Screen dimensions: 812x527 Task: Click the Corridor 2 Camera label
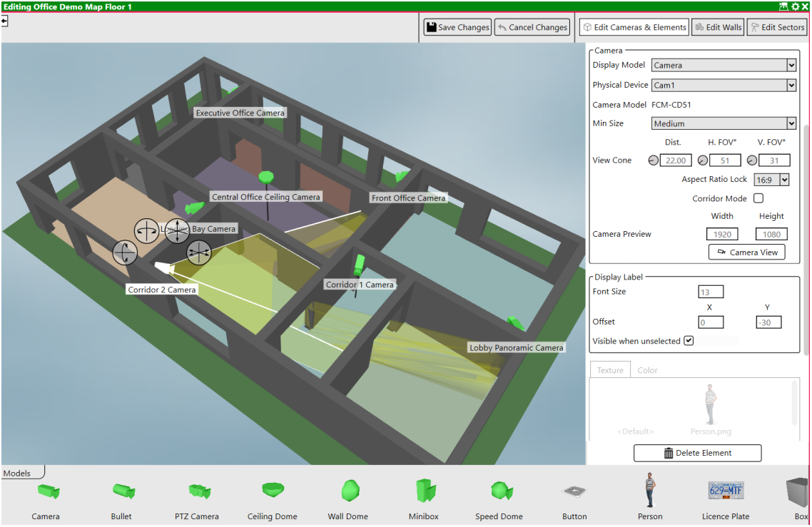tap(162, 290)
